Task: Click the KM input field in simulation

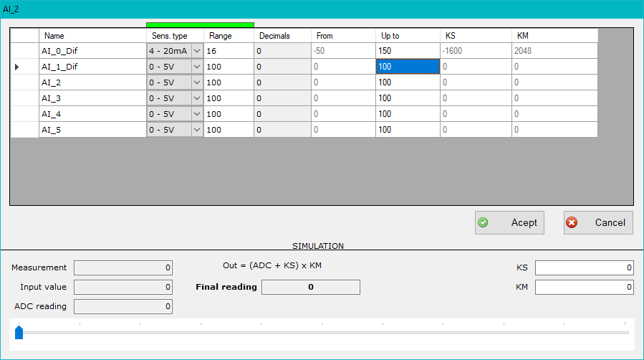Action: 584,287
